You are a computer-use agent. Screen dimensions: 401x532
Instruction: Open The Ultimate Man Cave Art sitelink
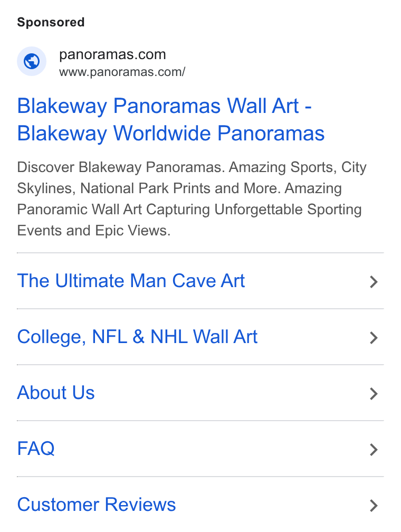pos(131,281)
